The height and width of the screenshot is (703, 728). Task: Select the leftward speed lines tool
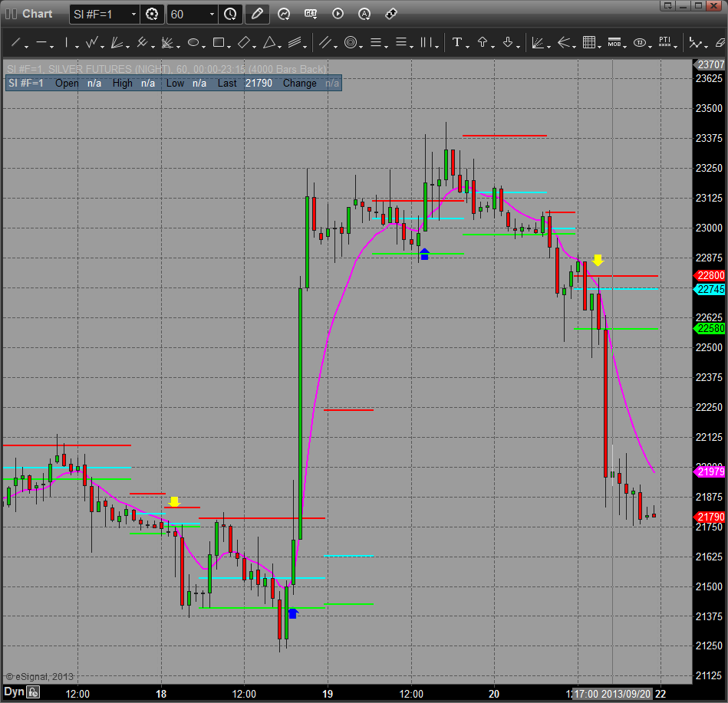564,43
